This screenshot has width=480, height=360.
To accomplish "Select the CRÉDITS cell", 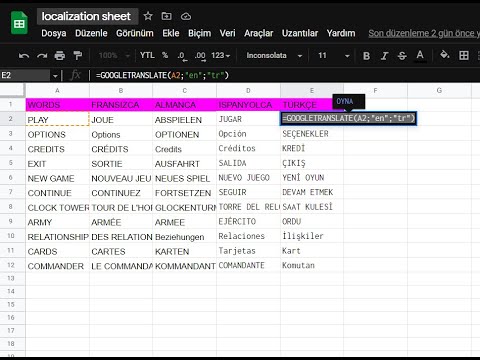I will pyautogui.click(x=121, y=149).
